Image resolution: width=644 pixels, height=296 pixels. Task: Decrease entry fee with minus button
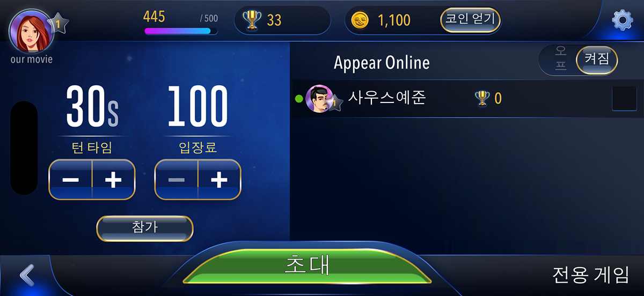click(x=176, y=180)
